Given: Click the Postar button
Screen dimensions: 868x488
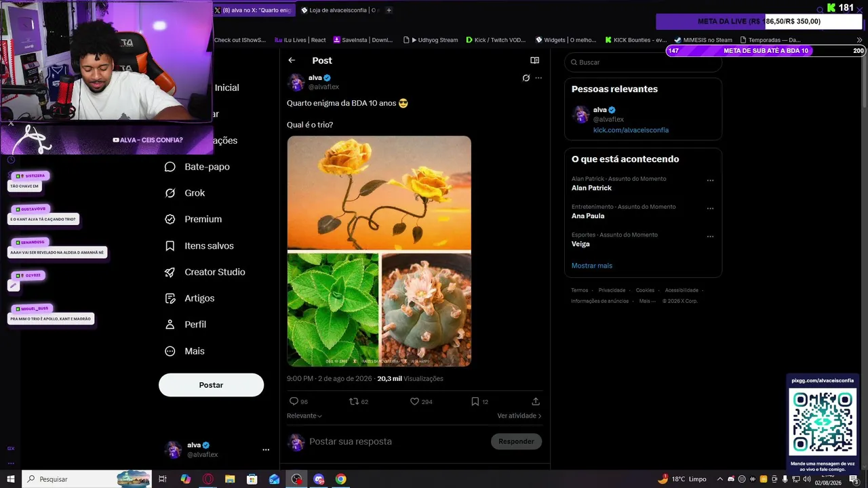Looking at the screenshot, I should click(x=211, y=385).
